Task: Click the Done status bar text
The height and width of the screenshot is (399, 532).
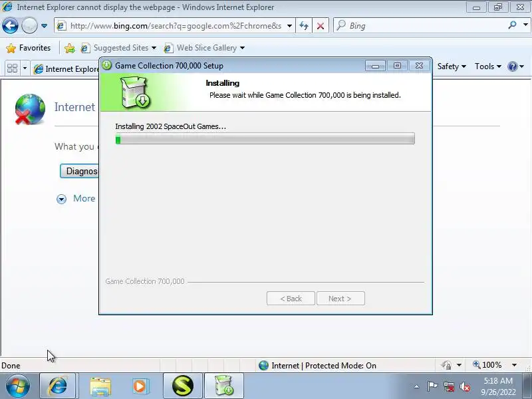Action: (11, 366)
